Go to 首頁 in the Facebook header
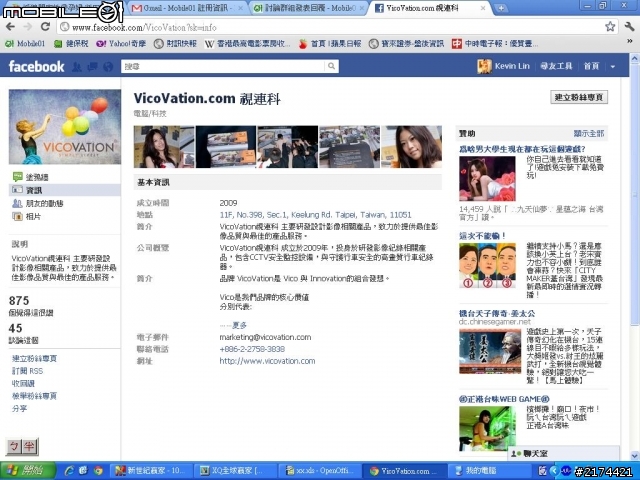Screen dimensions: 640x480 tap(591, 66)
